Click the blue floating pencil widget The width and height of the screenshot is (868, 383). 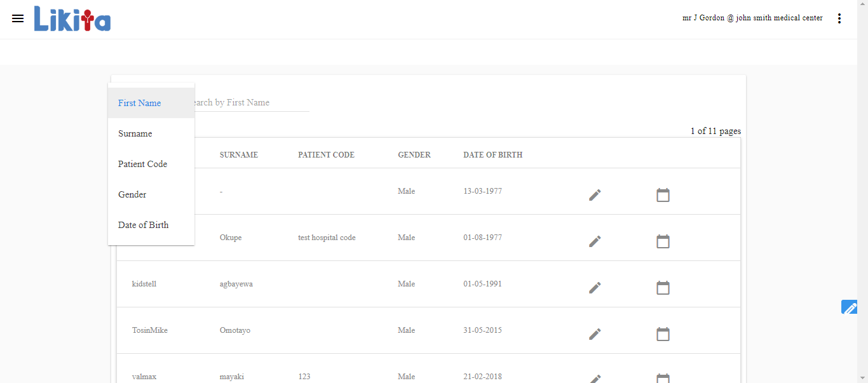(x=849, y=307)
